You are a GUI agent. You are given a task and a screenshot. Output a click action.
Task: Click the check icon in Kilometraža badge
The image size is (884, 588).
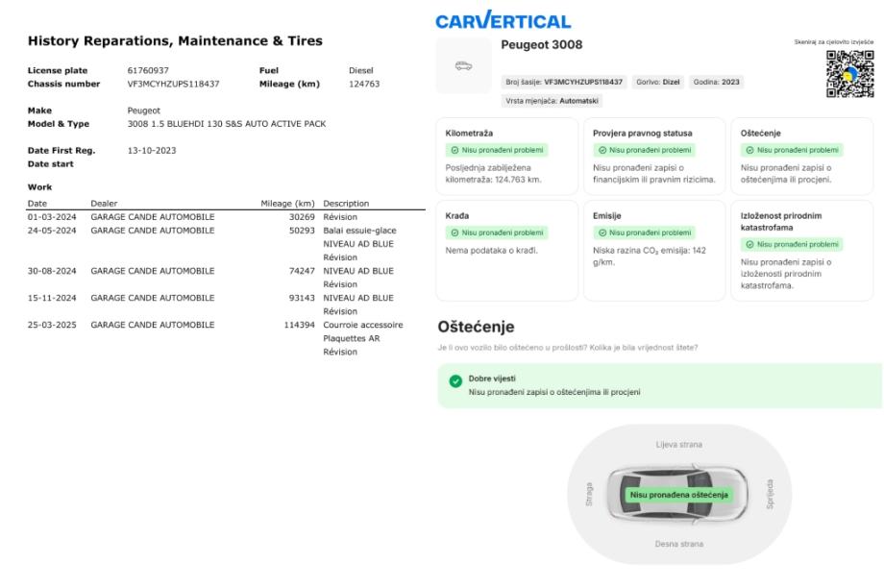tap(454, 150)
